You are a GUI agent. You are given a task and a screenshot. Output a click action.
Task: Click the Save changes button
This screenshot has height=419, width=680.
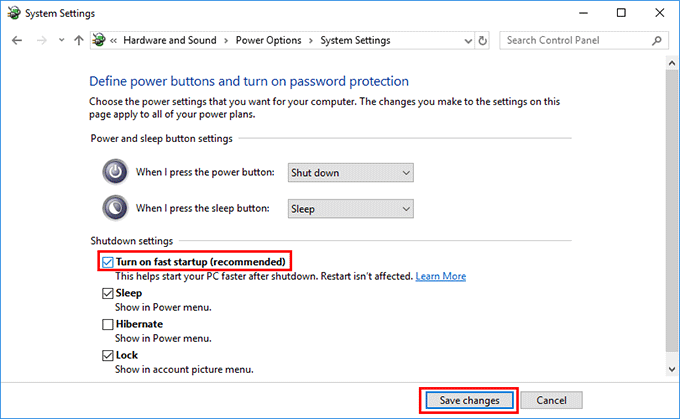[x=469, y=400]
